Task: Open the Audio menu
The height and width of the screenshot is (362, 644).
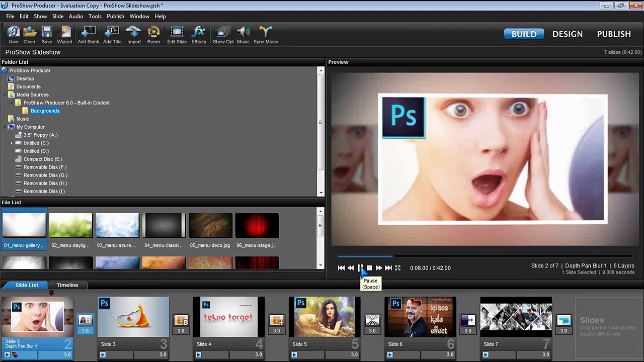Action: coord(76,16)
